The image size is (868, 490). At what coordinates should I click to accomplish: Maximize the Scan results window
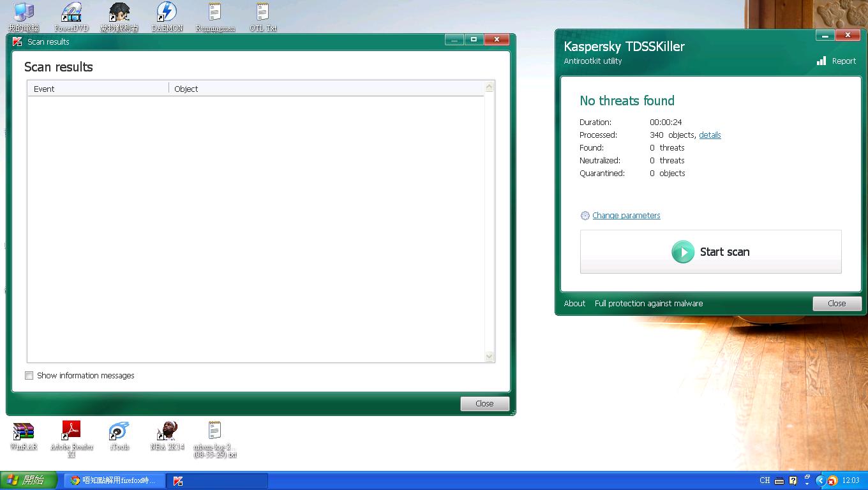[x=474, y=40]
